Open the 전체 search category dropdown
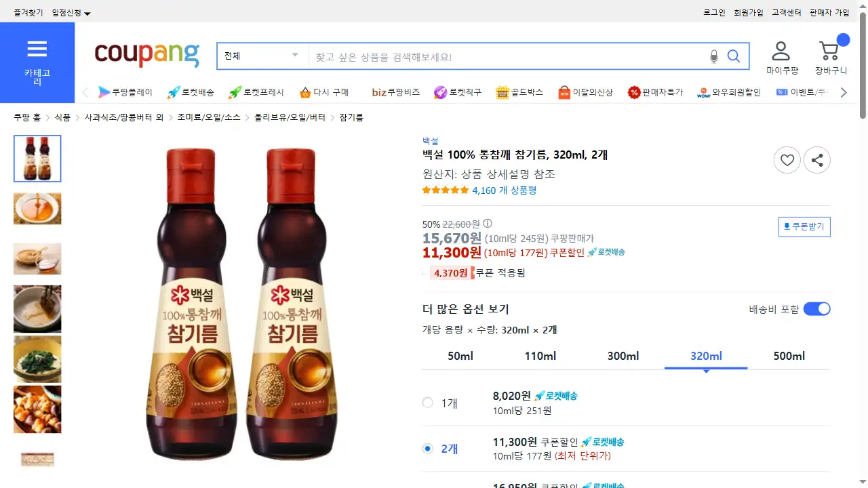Viewport: 868px width, 488px height. (x=262, y=56)
